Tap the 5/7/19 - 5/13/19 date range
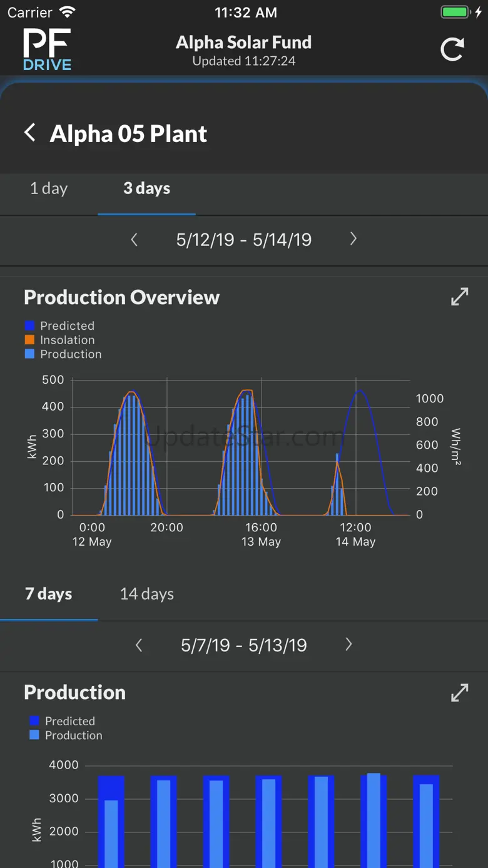488x868 pixels. pyautogui.click(x=243, y=645)
